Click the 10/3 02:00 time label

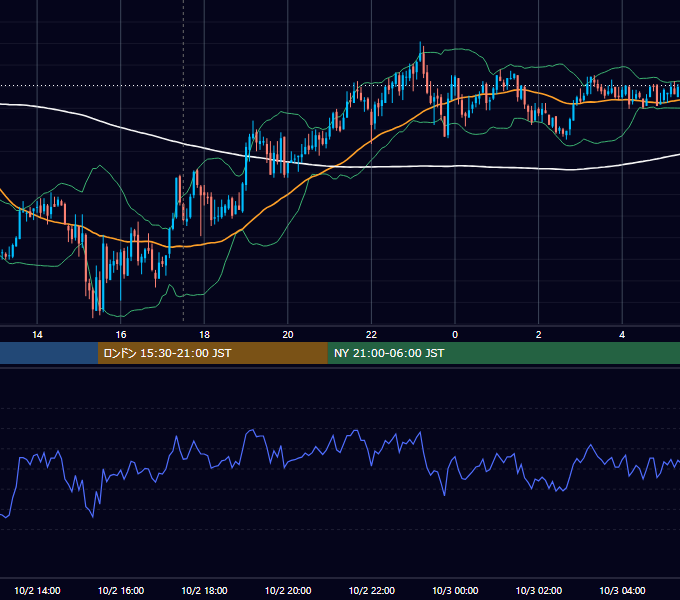tap(539, 590)
